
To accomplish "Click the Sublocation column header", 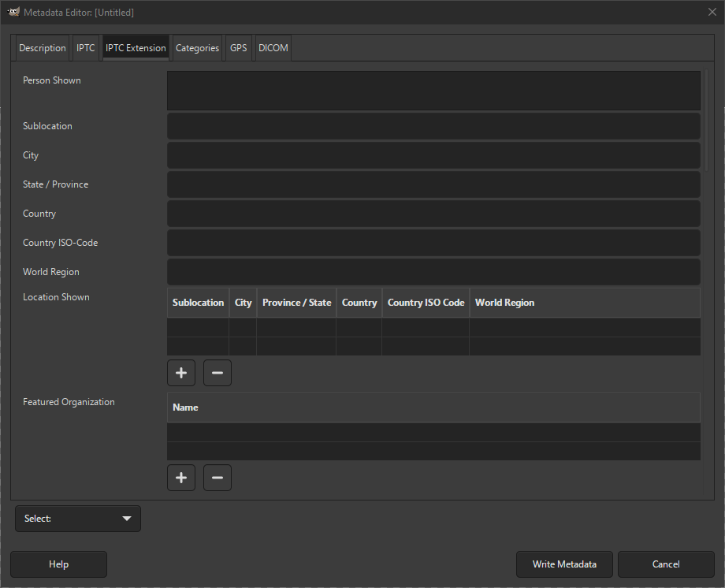I will click(x=198, y=302).
